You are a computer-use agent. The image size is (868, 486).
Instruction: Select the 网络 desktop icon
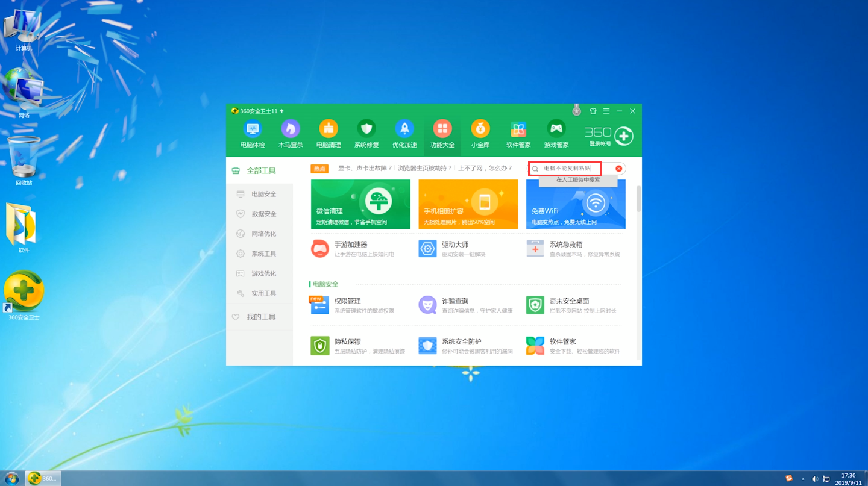coord(24,93)
